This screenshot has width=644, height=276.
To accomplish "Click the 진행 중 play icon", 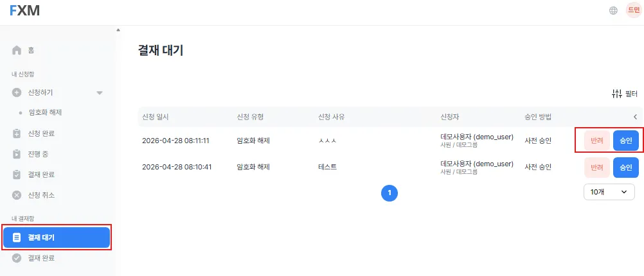I will [x=17, y=154].
